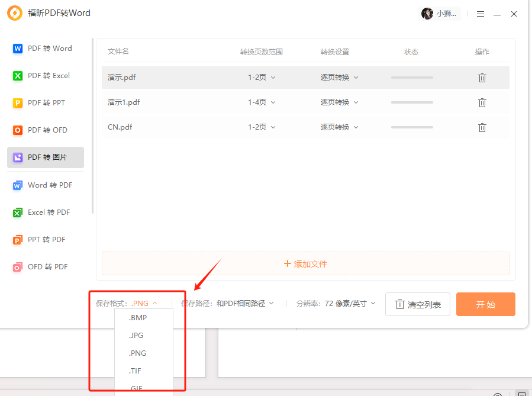The width and height of the screenshot is (532, 396).
Task: Click the Foxit PDF to Word app logo
Action: coord(15,13)
